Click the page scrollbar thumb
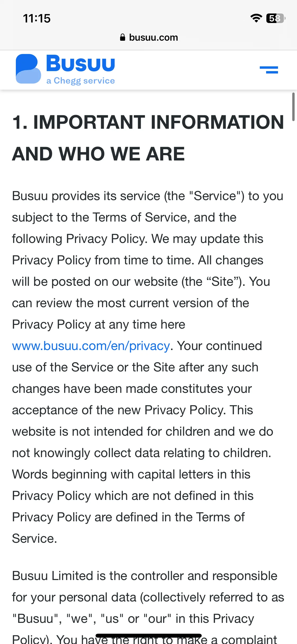This screenshot has width=297, height=644. click(x=293, y=107)
